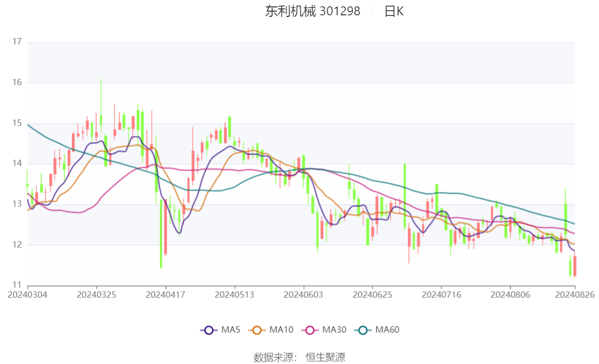Select the 20240826 date axis marker
Screen dimensions: 599x364
click(575, 295)
